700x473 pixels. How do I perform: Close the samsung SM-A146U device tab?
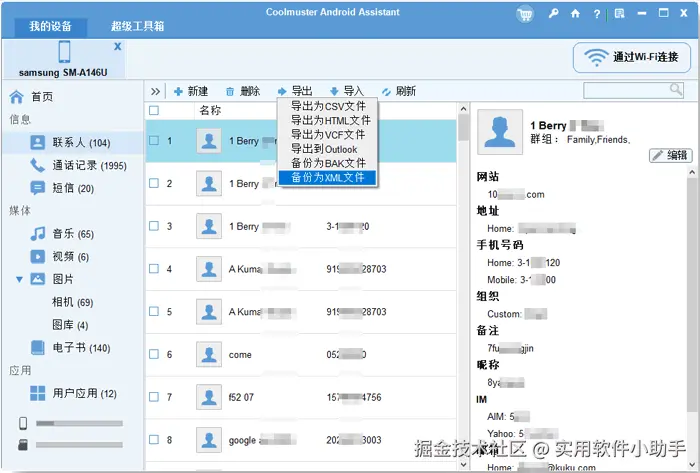(x=117, y=46)
